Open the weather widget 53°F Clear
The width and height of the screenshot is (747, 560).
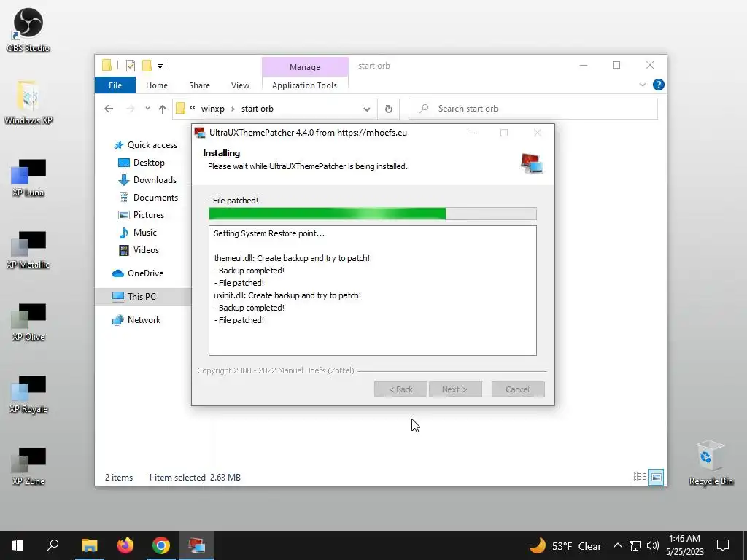point(565,545)
